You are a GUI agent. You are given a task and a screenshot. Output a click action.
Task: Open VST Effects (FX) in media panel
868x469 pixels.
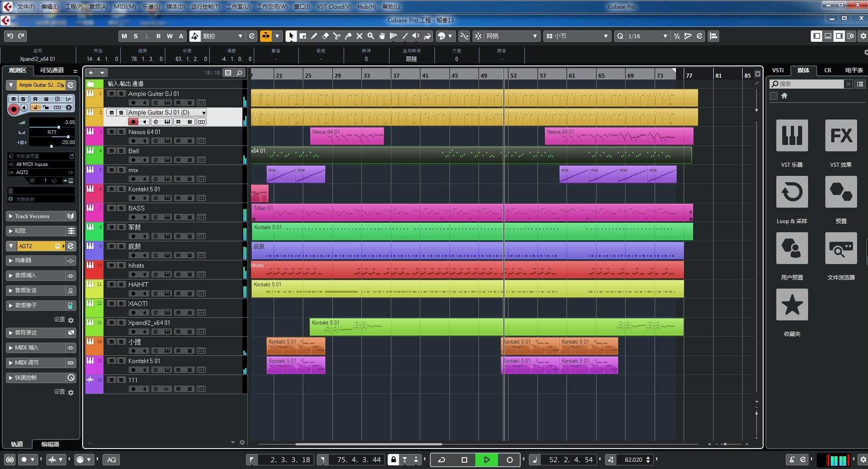click(841, 135)
